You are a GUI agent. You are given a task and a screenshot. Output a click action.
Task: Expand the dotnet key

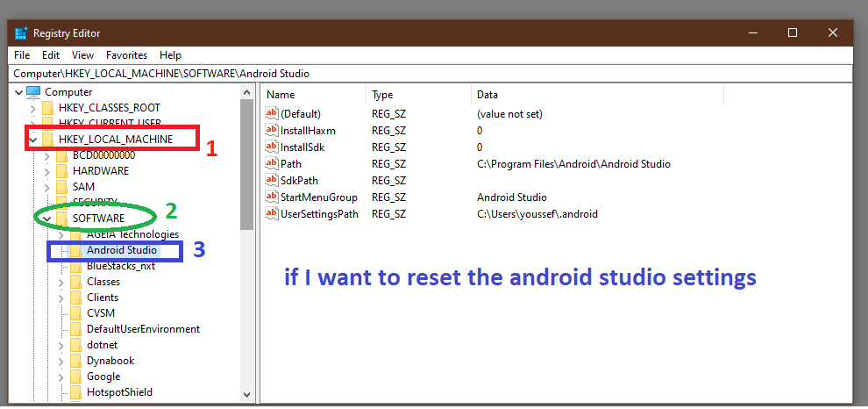point(62,345)
